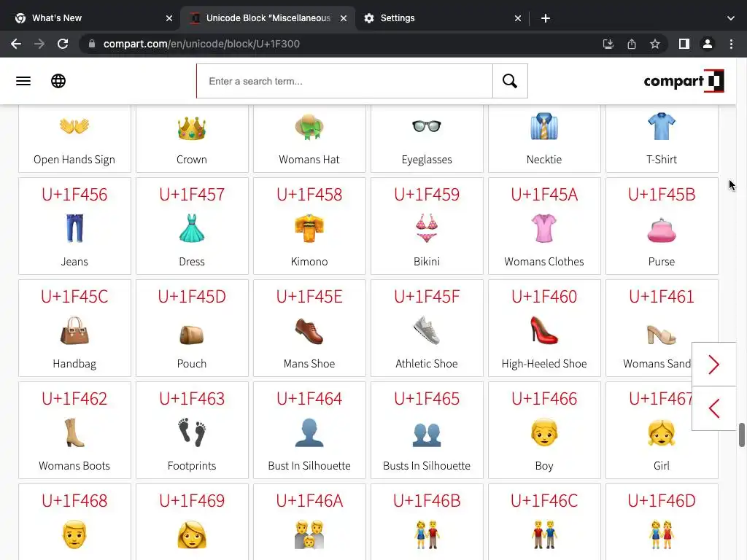
Task: Click the U+1F464 code link
Action: point(309,399)
